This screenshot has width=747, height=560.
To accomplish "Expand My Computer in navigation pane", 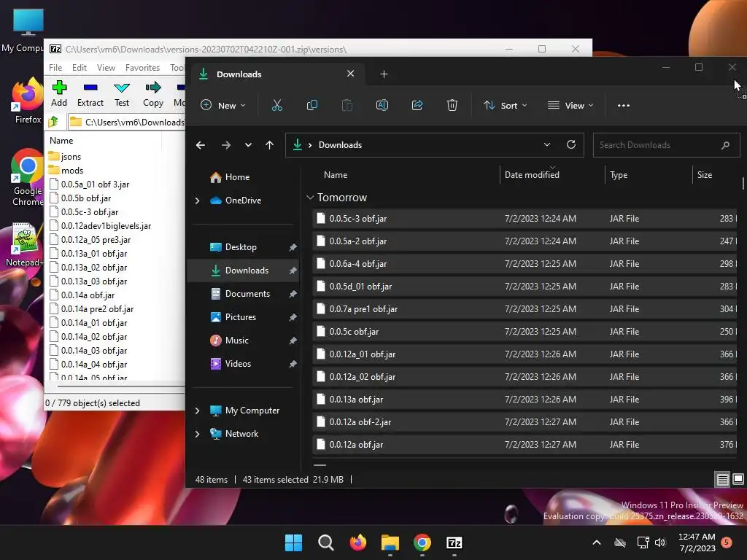I will tap(197, 411).
